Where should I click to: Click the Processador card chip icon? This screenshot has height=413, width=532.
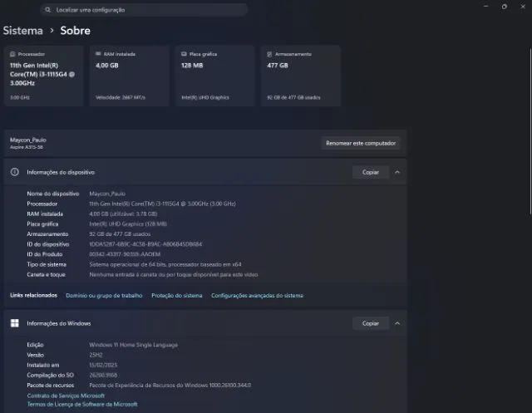click(x=12, y=54)
